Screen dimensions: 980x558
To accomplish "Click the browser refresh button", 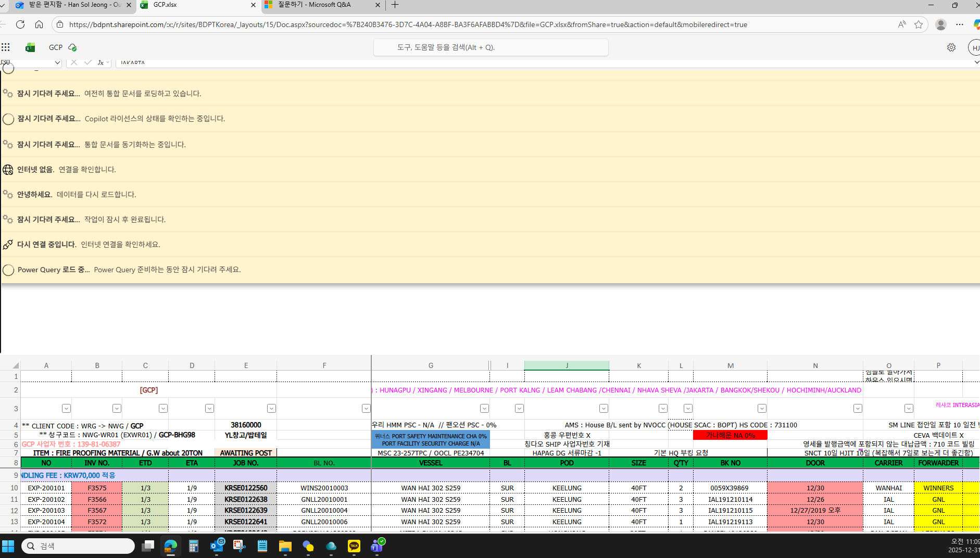I will [x=20, y=24].
